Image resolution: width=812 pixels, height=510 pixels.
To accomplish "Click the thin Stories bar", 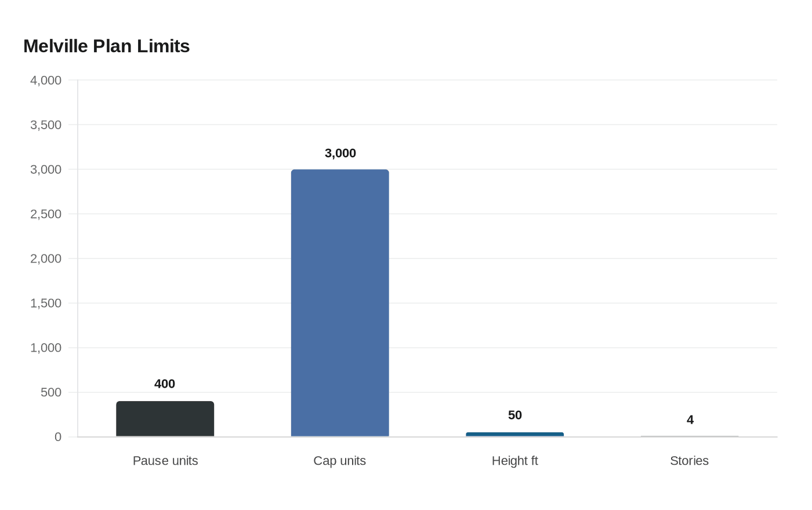I will 690,436.
